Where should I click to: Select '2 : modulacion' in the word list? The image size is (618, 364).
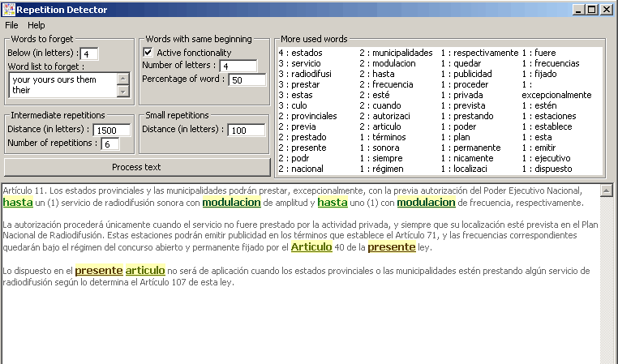[x=388, y=63]
